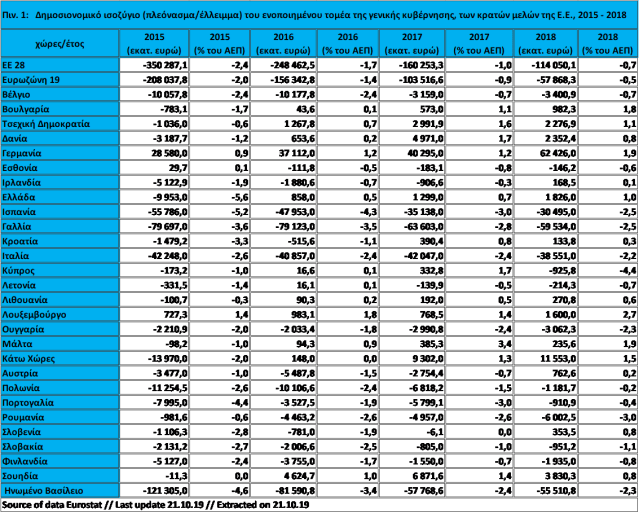
Task: Select the 2018 (% του ΑΕΠ) column header
Action: point(608,43)
